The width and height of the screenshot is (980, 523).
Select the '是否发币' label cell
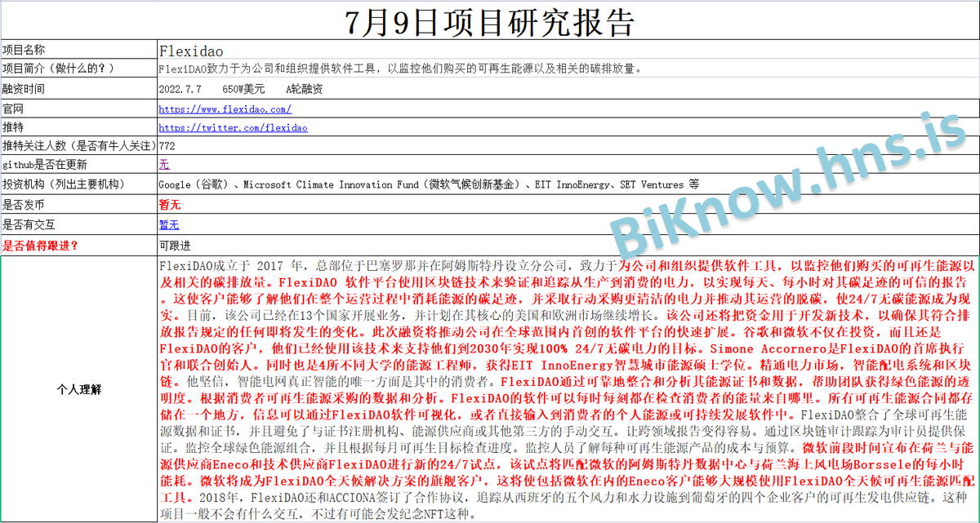click(x=78, y=205)
